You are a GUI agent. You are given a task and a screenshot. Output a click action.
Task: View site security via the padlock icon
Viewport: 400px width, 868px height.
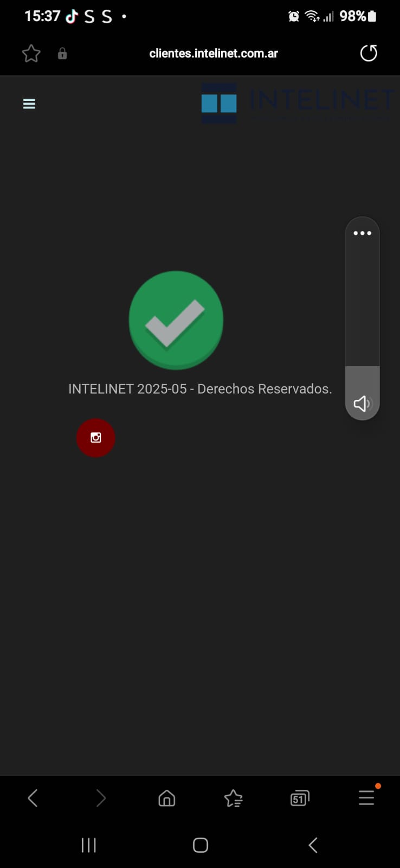62,53
